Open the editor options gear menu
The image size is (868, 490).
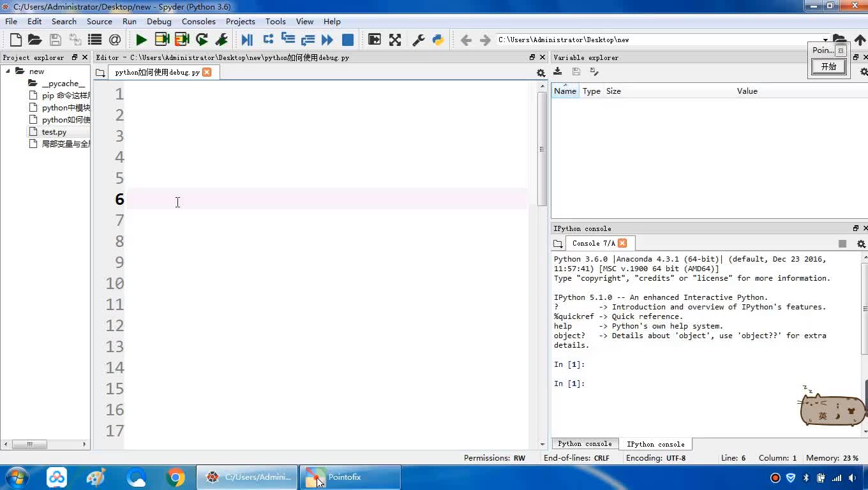pyautogui.click(x=541, y=73)
